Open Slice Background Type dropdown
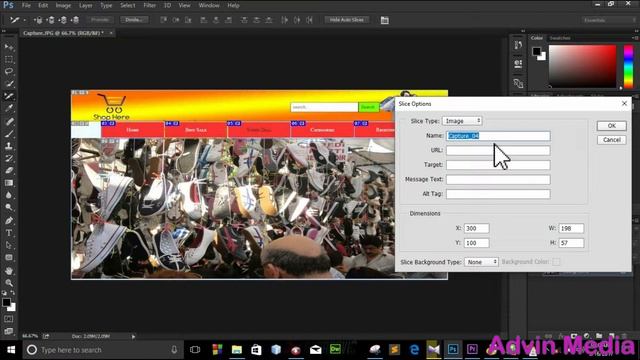This screenshot has width=640, height=360. pos(481,262)
